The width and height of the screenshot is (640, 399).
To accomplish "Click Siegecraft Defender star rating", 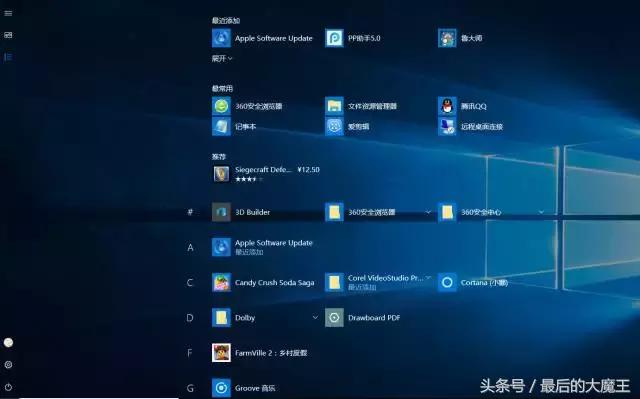I will (x=249, y=179).
